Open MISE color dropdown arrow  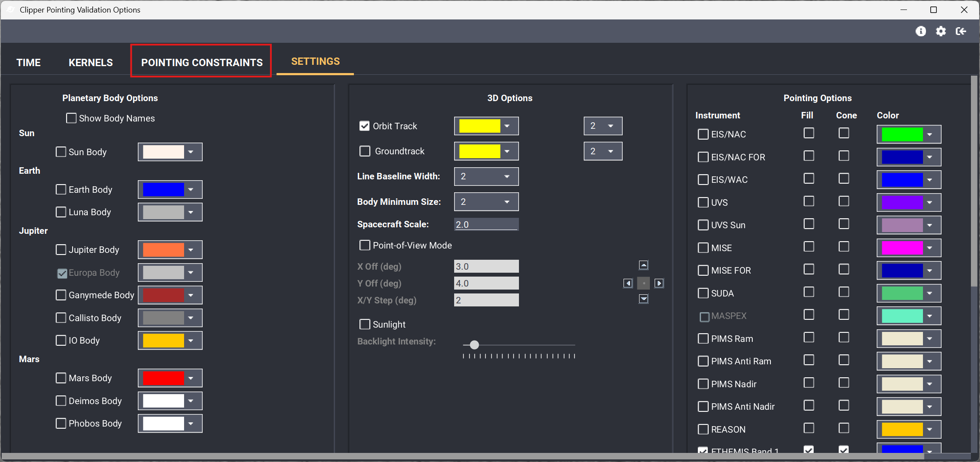(x=930, y=248)
